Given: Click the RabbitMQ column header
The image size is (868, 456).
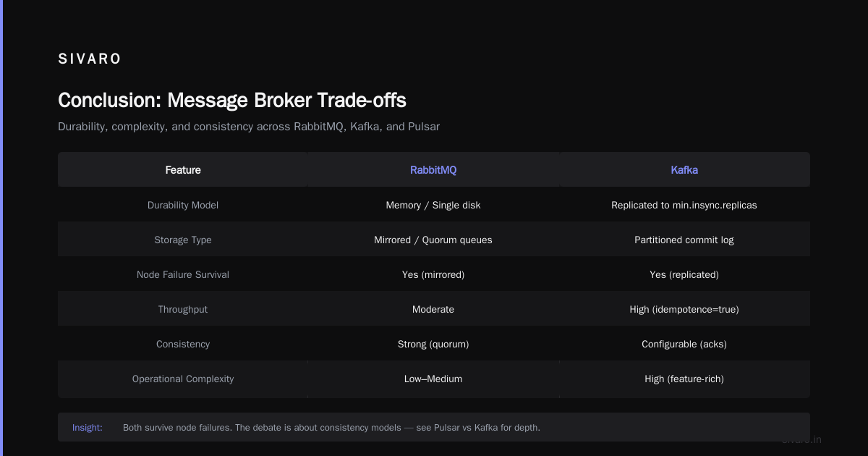Looking at the screenshot, I should click(x=433, y=170).
